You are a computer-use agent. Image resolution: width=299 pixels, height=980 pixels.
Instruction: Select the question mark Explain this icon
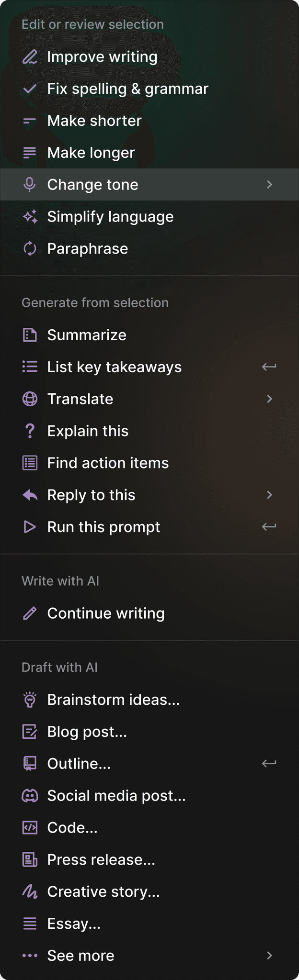point(29,431)
